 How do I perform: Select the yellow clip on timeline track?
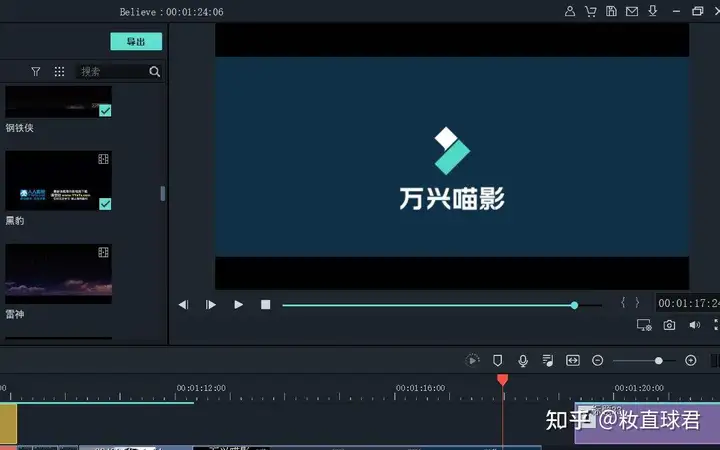click(x=8, y=423)
